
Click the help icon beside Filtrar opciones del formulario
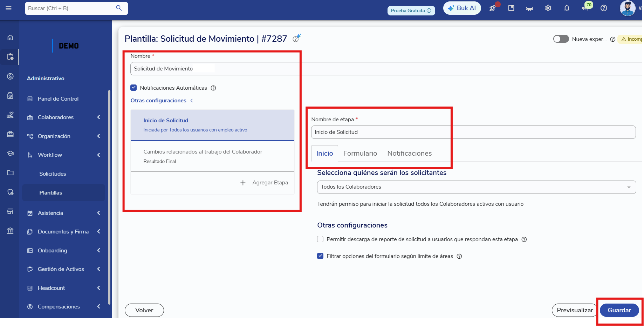click(459, 256)
